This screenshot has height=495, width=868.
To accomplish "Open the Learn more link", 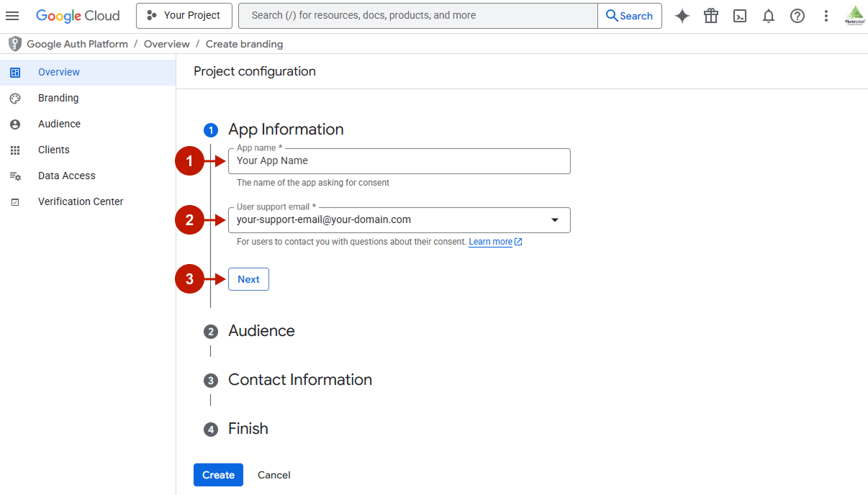I will tap(491, 242).
